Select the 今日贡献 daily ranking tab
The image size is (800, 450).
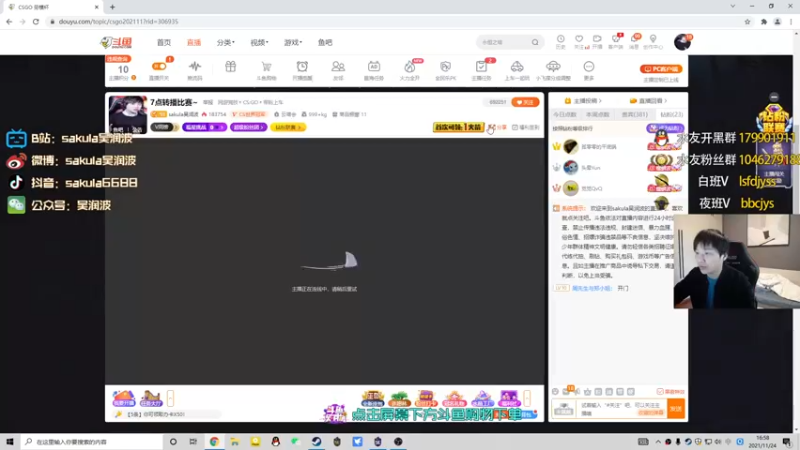pos(565,115)
